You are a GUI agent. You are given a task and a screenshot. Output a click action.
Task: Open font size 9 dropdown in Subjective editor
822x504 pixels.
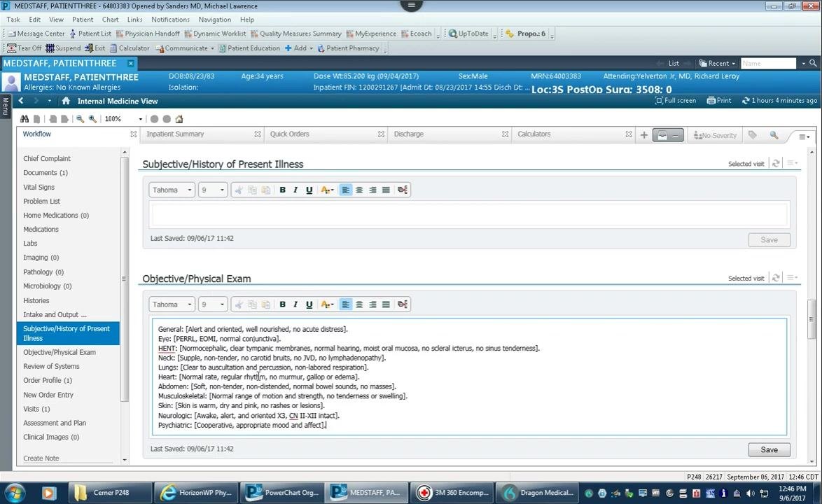213,190
